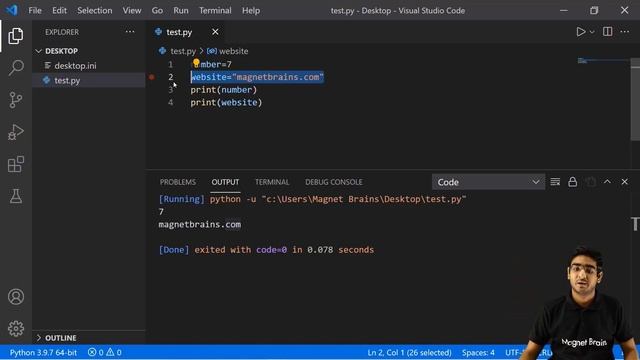Switch to the OUTPUT tab
640x360 pixels.
225,182
